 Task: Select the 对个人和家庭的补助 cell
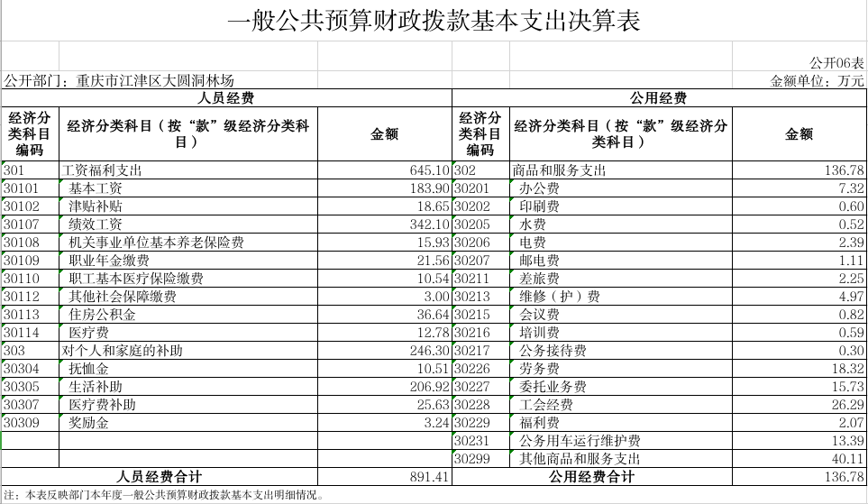click(x=188, y=351)
